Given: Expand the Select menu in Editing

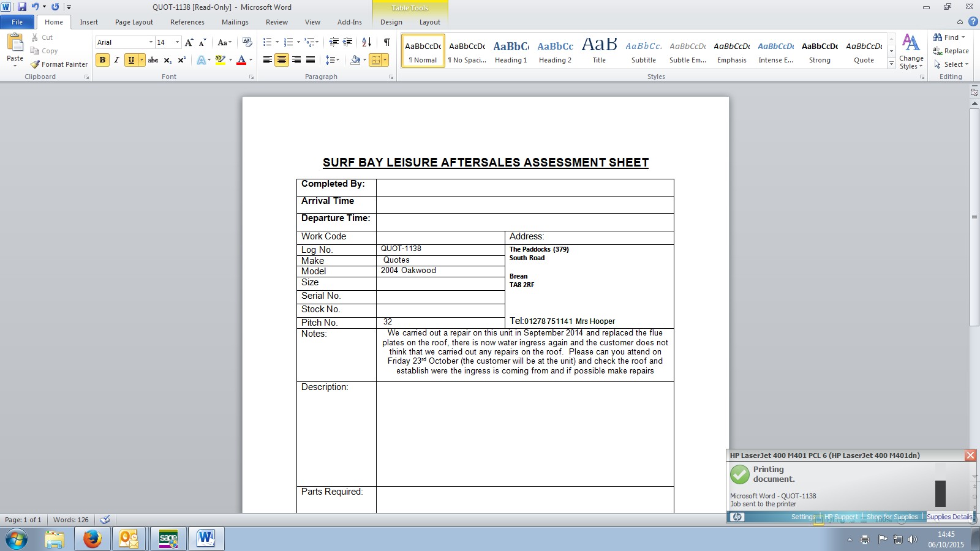Looking at the screenshot, I should point(951,64).
